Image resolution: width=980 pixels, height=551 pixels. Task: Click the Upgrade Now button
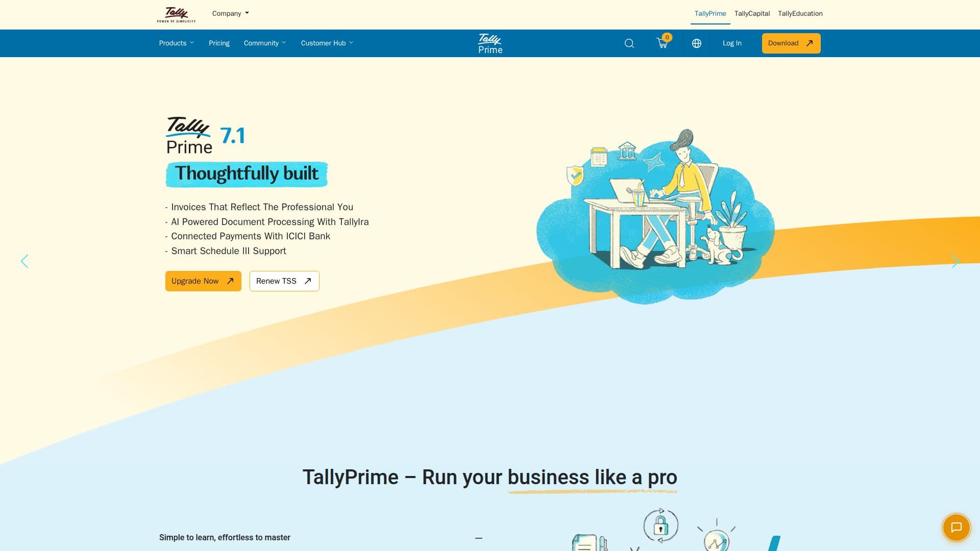[x=203, y=281]
